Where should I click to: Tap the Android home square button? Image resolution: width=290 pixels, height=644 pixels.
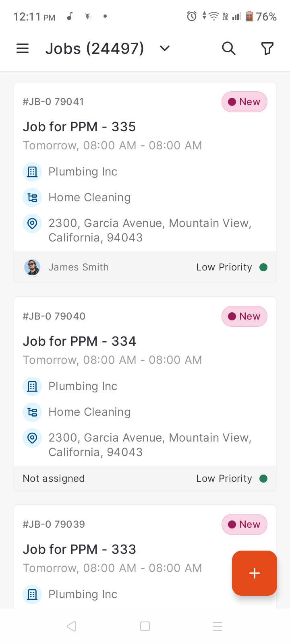point(145,626)
